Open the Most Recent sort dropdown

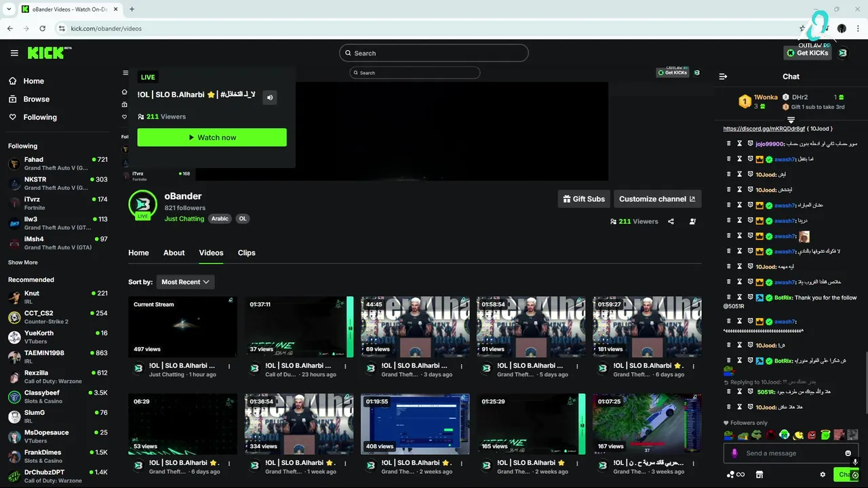coord(185,282)
